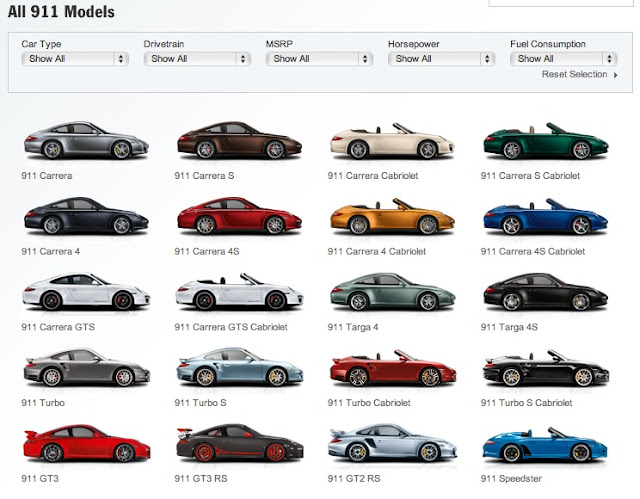Select the grey-green 911 Targa 4 image

click(x=392, y=292)
